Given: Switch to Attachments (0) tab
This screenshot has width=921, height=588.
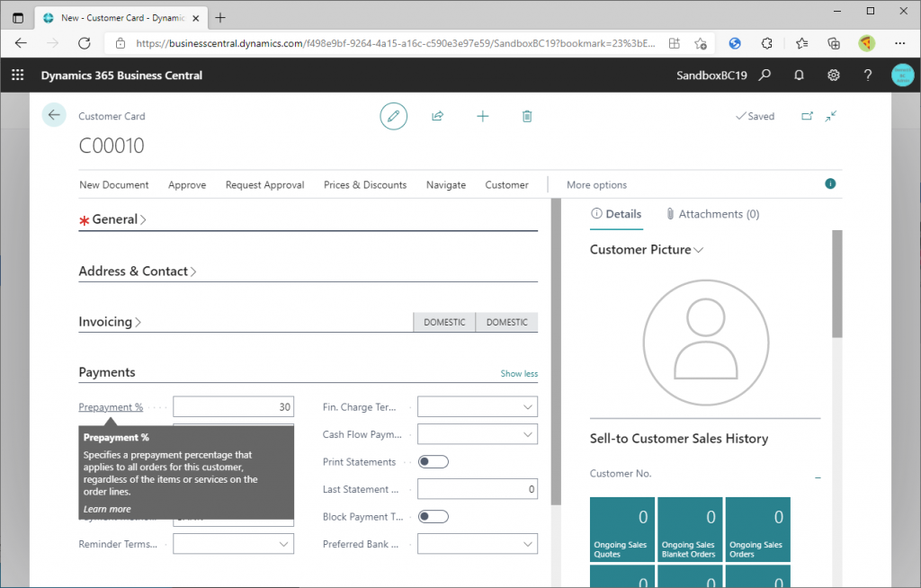Looking at the screenshot, I should [712, 214].
